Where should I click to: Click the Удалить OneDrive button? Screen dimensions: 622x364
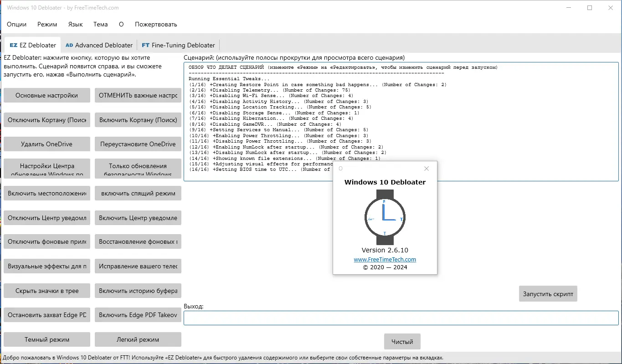(46, 144)
